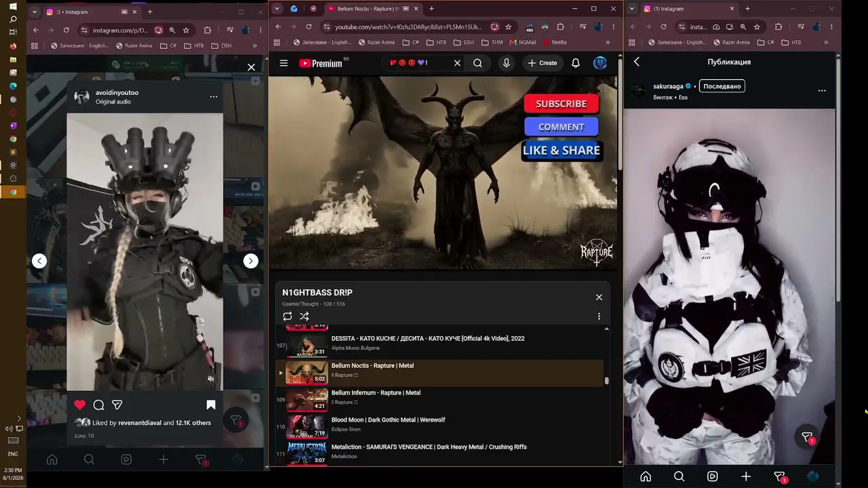This screenshot has height=488, width=868.
Task: Open the profile avatar in the right Instagram window
Action: pos(813,476)
